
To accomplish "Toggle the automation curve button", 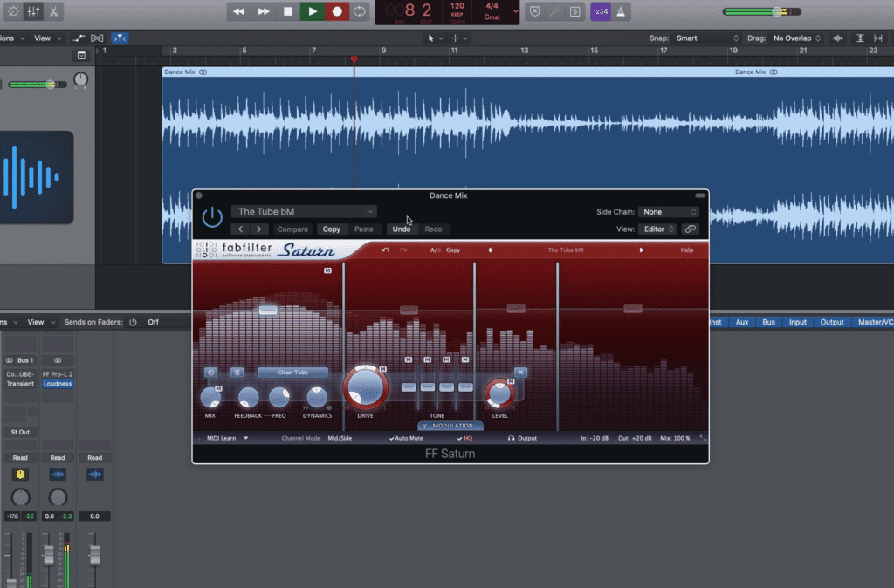I will (x=79, y=38).
